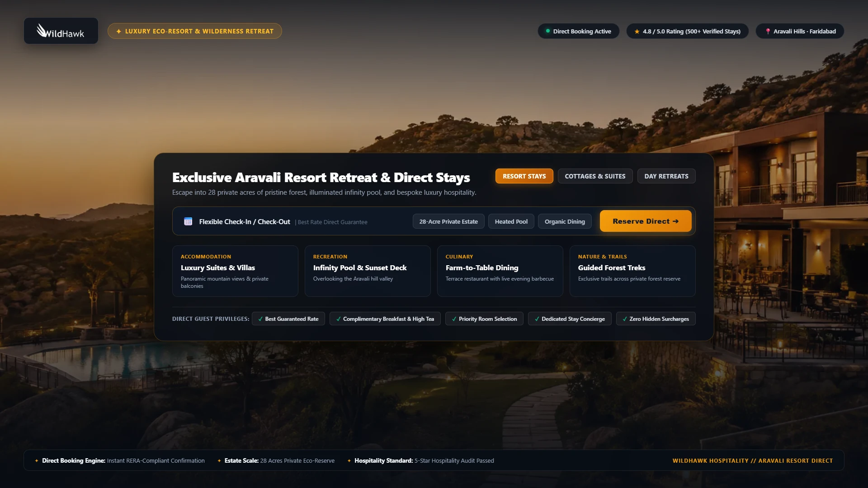This screenshot has width=868, height=488.
Task: Click the 4.8 / 5.0 Rating badge text
Action: 692,31
